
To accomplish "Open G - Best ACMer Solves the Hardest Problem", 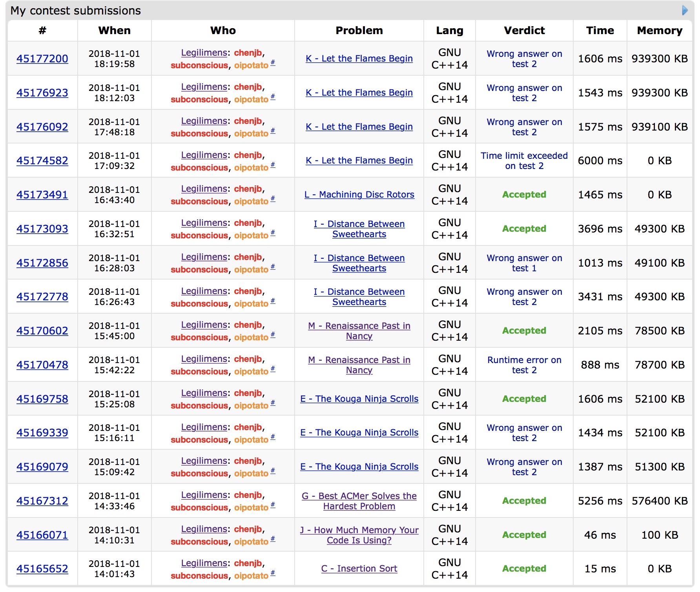I will click(x=359, y=501).
